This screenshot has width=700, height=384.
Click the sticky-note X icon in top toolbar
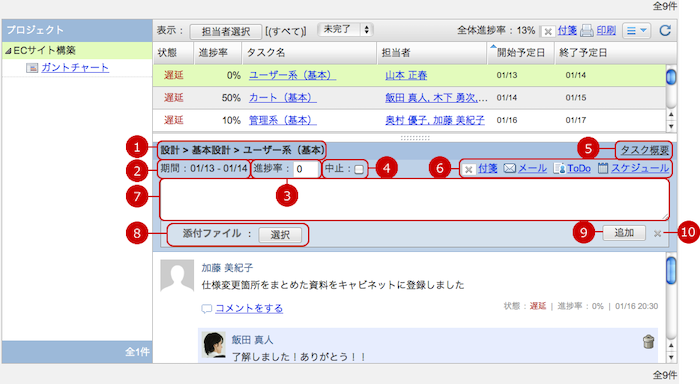click(x=547, y=31)
